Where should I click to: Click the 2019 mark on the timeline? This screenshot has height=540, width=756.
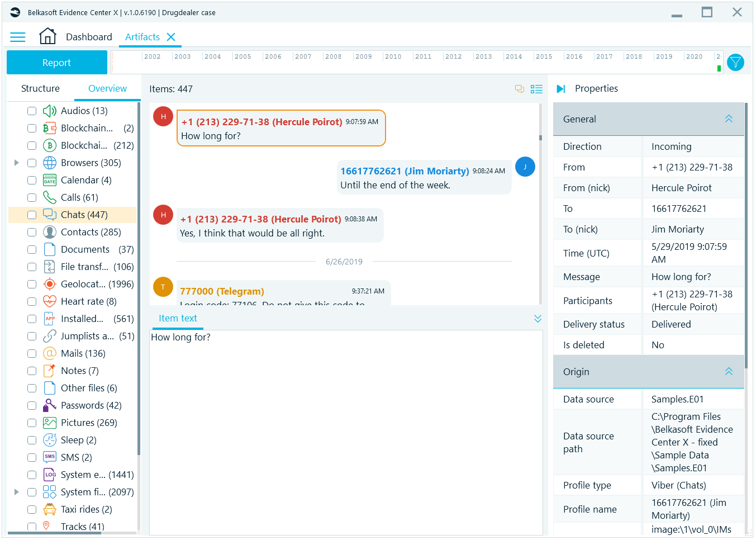point(664,56)
